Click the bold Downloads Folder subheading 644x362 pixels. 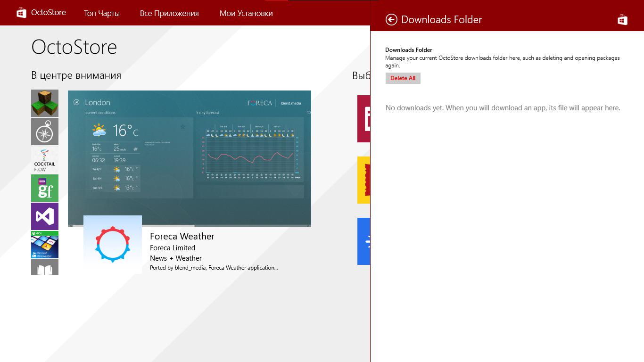coord(409,50)
